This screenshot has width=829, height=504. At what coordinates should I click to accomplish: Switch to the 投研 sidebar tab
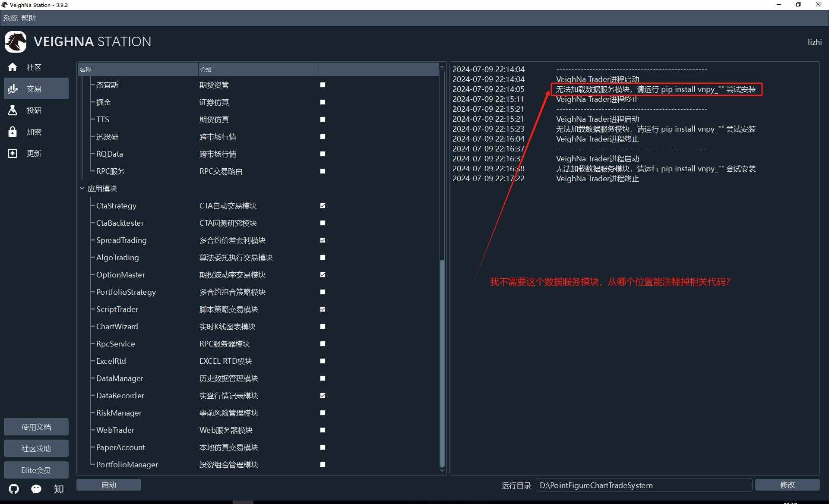click(x=36, y=110)
